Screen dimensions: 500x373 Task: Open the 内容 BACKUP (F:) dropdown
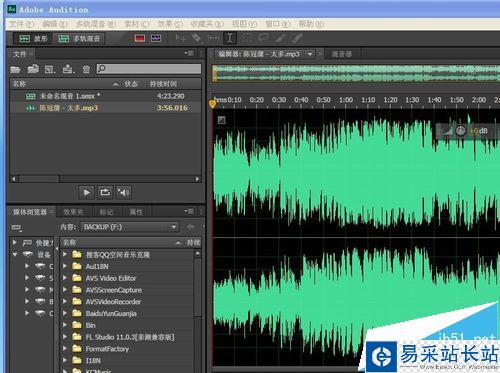130,227
